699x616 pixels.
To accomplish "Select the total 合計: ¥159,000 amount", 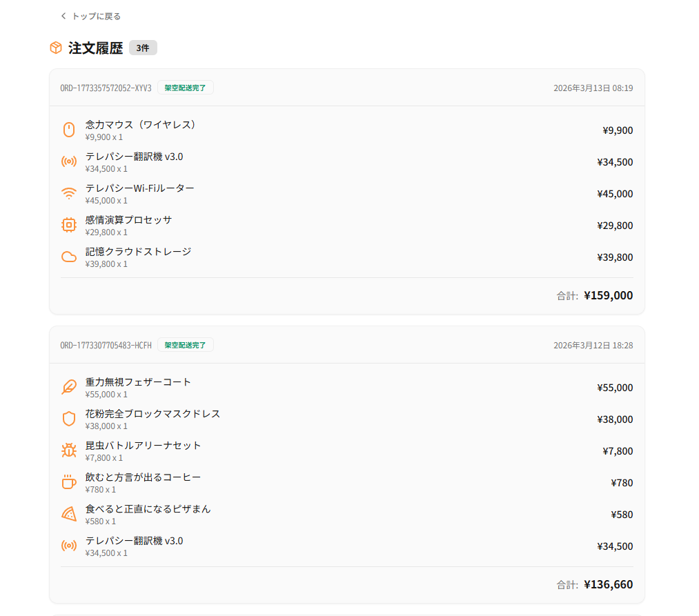I will tap(607, 295).
